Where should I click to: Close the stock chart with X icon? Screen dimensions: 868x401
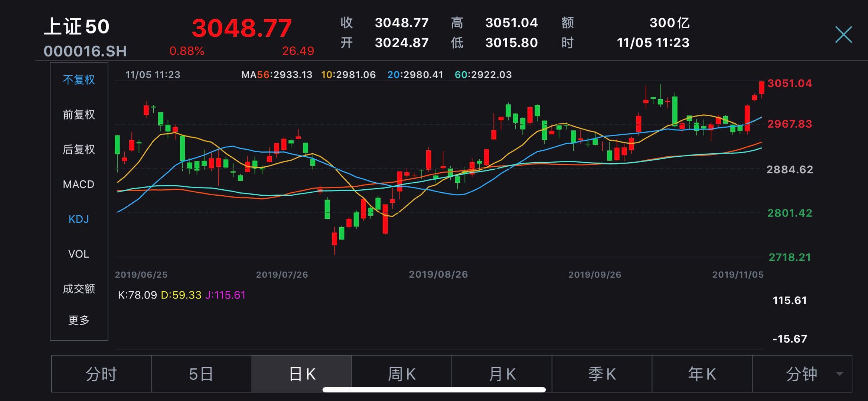[843, 35]
